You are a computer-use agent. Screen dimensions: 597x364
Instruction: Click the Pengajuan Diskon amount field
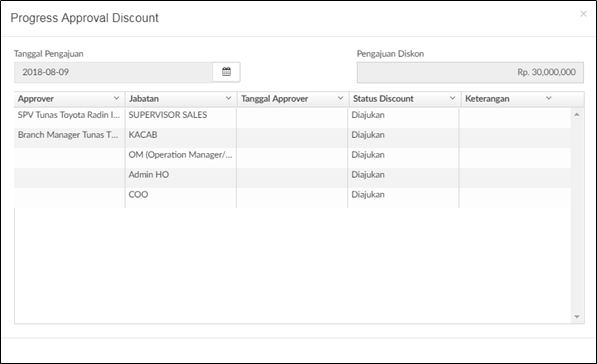(470, 72)
